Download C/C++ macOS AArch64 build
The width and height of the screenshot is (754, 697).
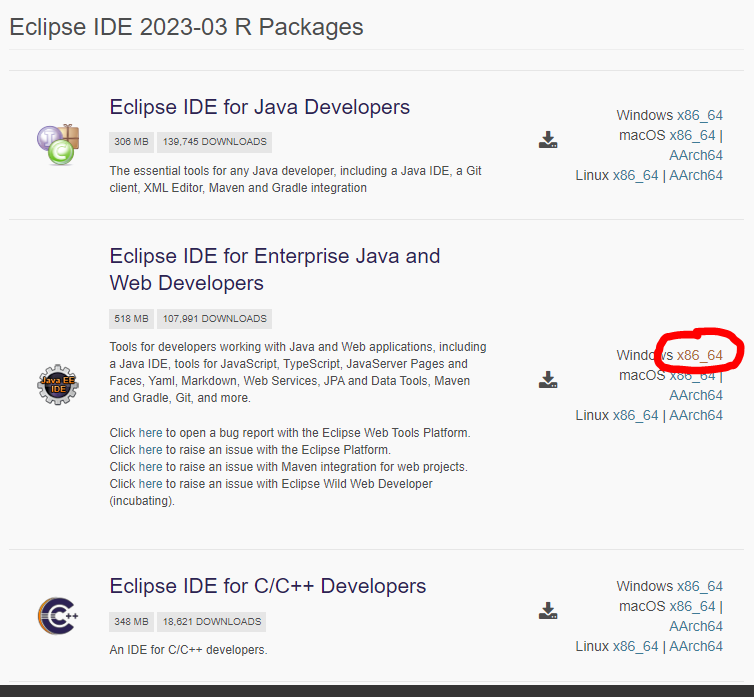696,626
